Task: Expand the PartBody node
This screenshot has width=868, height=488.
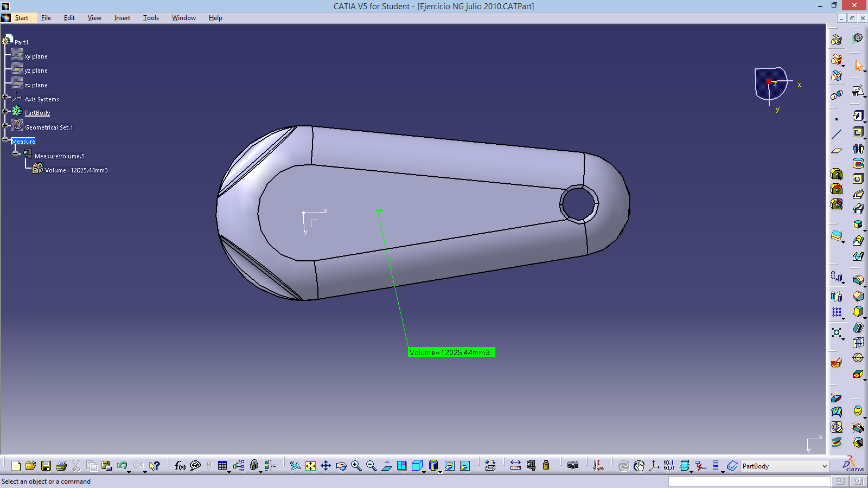Action: (5, 111)
